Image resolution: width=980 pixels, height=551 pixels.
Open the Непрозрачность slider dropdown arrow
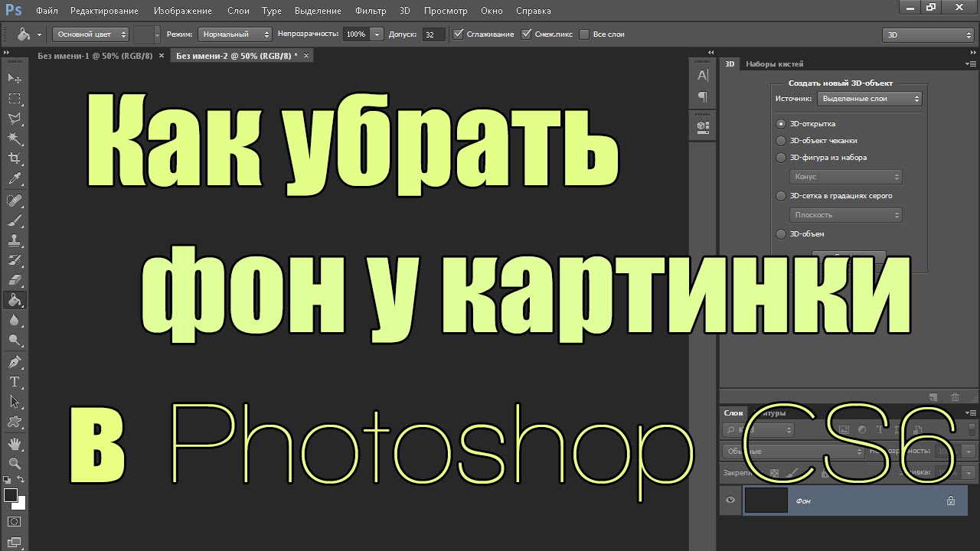[377, 34]
